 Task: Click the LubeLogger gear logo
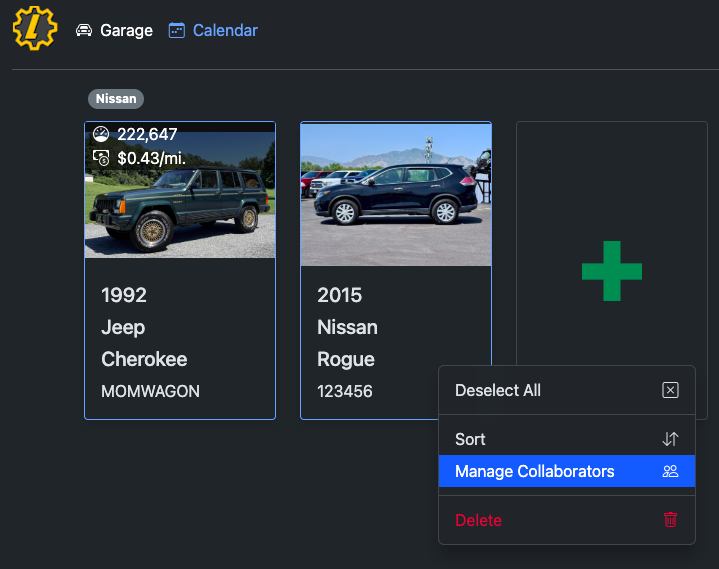[x=35, y=29]
